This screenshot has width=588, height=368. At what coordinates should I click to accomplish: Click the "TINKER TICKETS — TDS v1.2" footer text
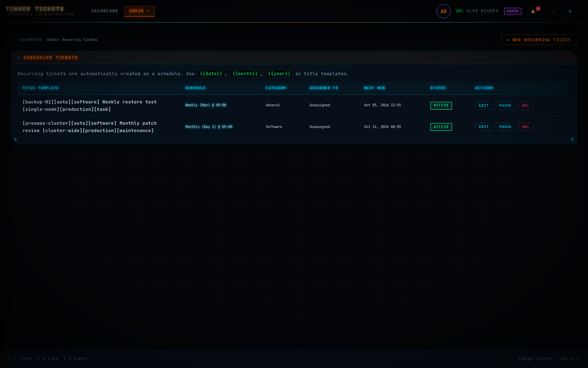point(549,359)
